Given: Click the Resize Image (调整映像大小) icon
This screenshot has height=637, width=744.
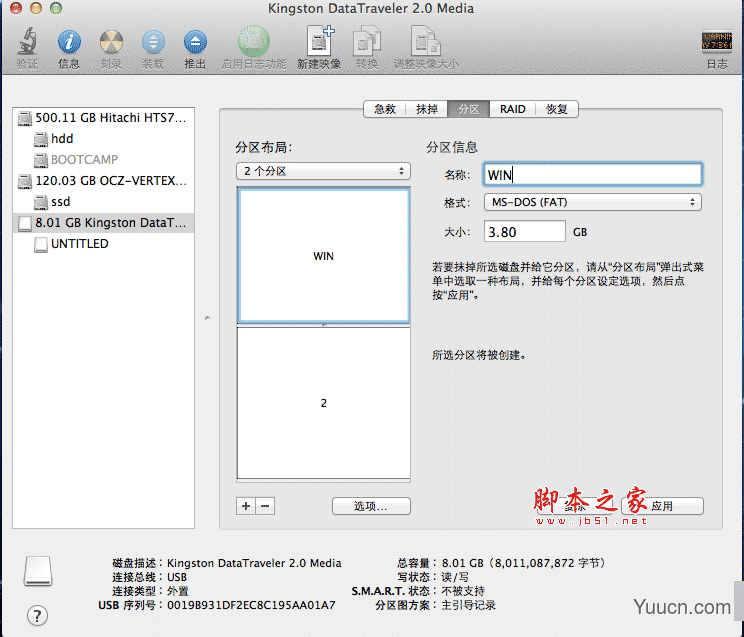Looking at the screenshot, I should point(426,41).
